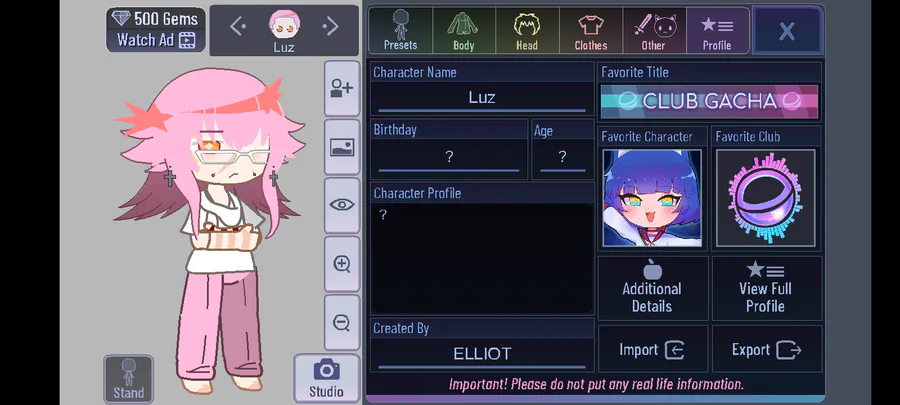Open the Luz character slot selector

coord(284,31)
